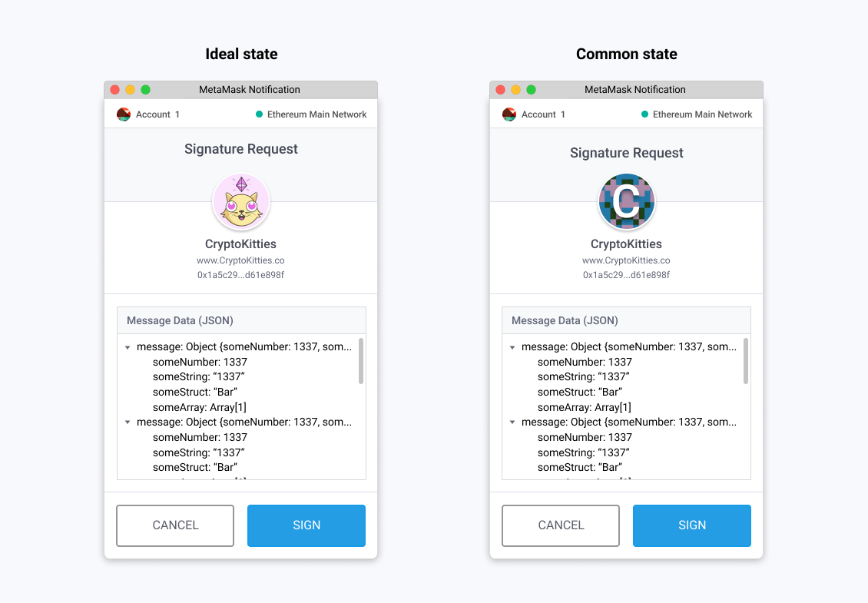
Task: Click message data scrollbar in right window
Action: pyautogui.click(x=746, y=360)
